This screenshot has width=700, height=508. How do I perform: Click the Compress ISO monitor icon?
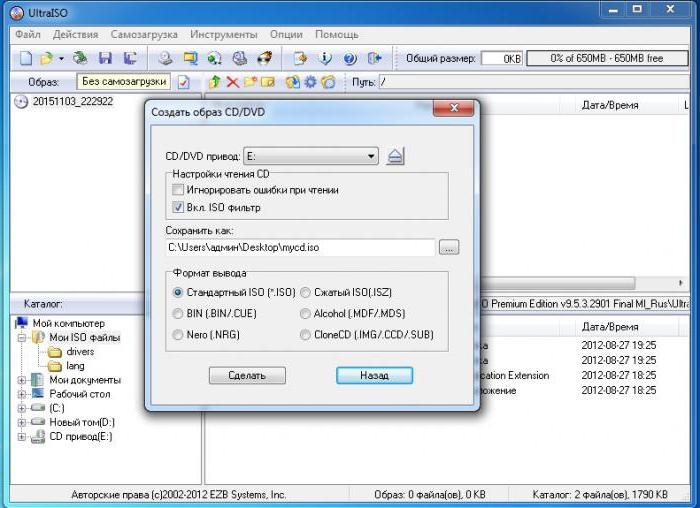pyautogui.click(x=191, y=58)
